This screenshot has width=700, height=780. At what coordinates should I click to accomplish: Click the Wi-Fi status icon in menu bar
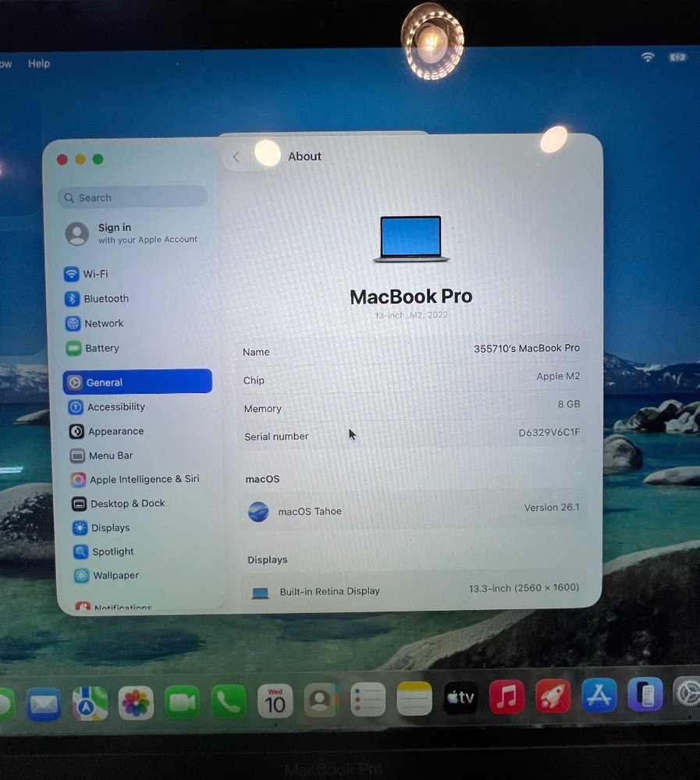[647, 57]
